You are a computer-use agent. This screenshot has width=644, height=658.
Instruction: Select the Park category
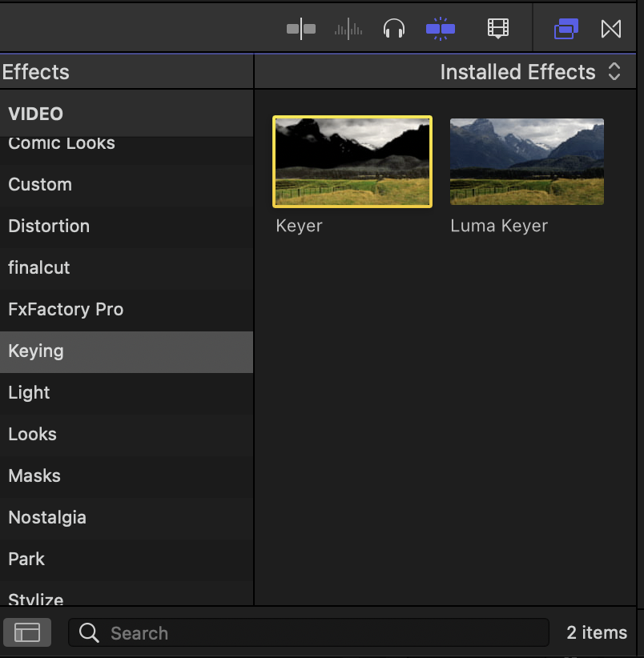click(127, 559)
